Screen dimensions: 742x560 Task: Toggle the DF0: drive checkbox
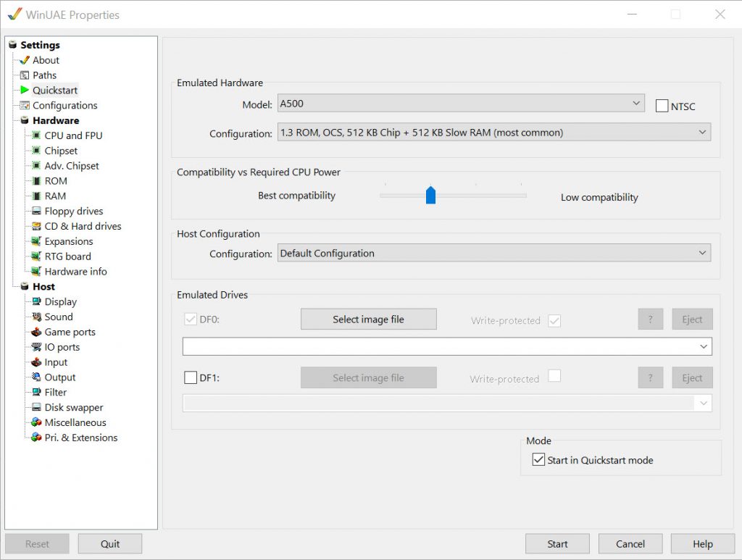191,319
